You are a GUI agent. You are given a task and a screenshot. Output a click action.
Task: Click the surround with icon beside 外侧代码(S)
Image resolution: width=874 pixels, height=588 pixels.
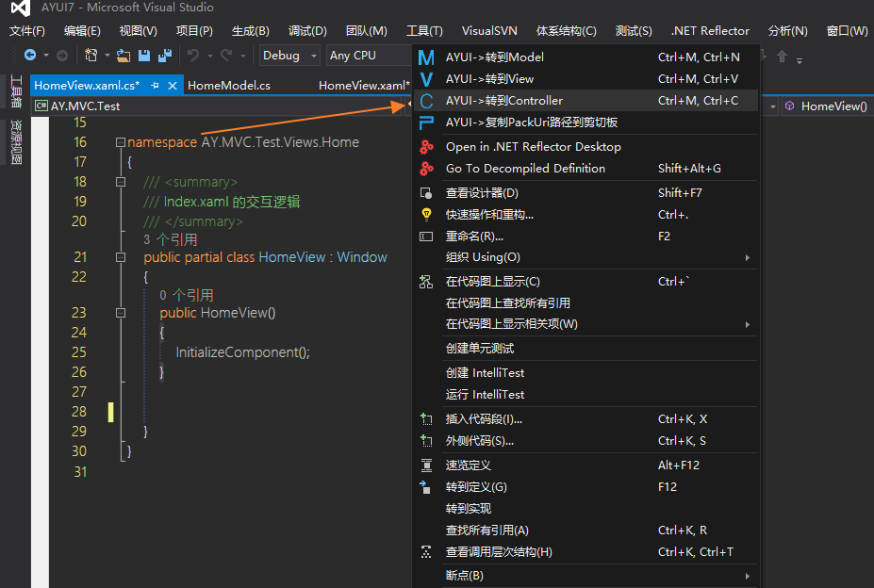[426, 441]
